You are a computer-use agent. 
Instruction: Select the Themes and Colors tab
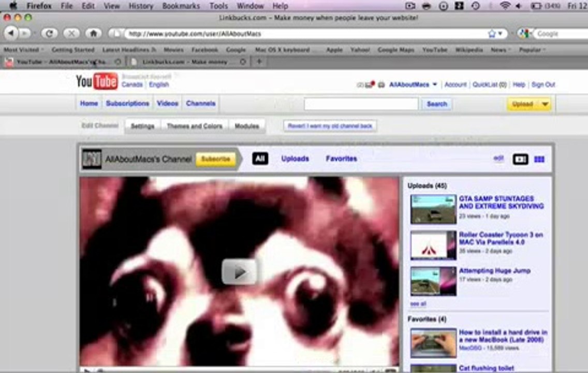point(194,126)
